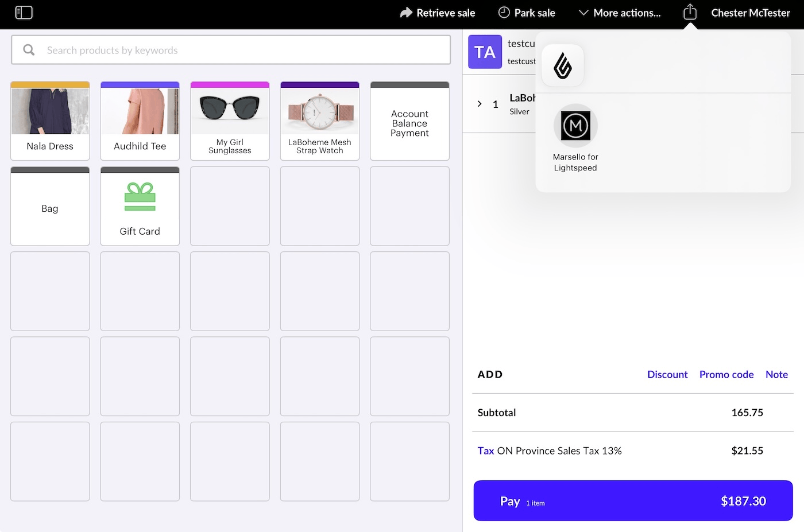Focus the product search field
Screen dimensions: 804x532
point(231,51)
